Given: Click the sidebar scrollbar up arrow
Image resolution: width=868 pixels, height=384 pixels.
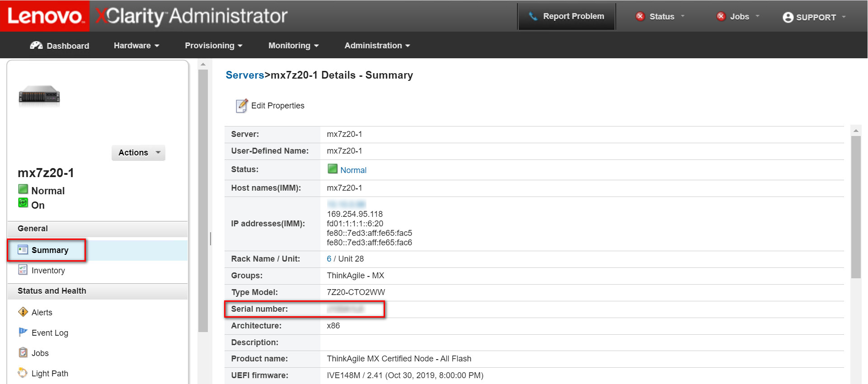Looking at the screenshot, I should coord(203,64).
